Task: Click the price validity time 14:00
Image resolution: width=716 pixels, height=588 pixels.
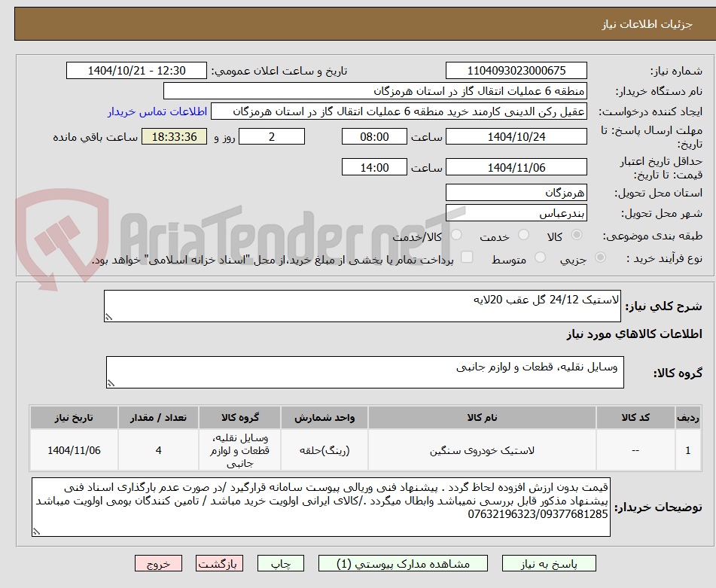Action: pos(374,167)
